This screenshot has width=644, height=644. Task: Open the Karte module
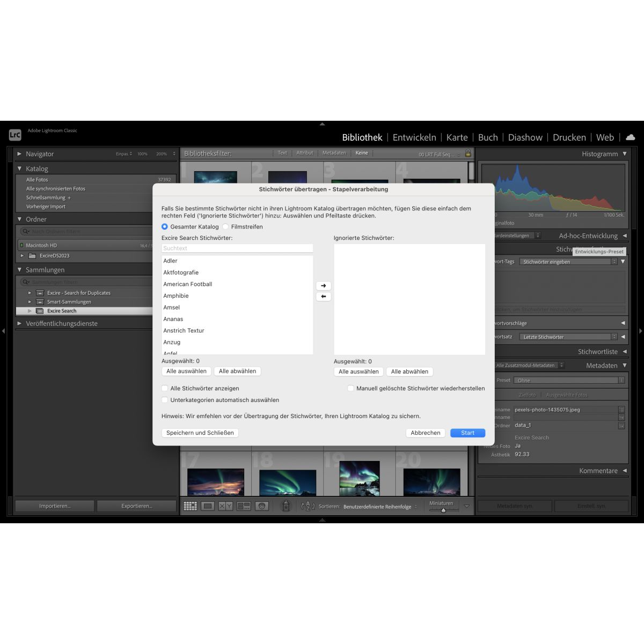(x=457, y=137)
